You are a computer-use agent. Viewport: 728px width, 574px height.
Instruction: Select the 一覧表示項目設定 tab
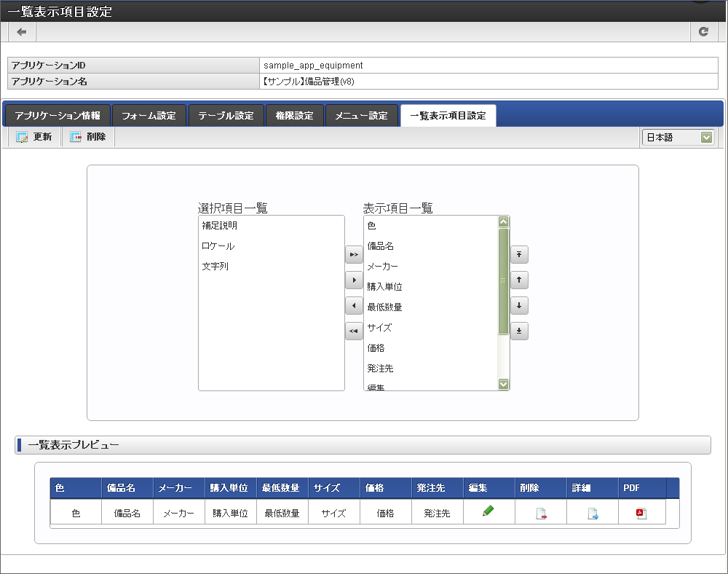tap(448, 116)
